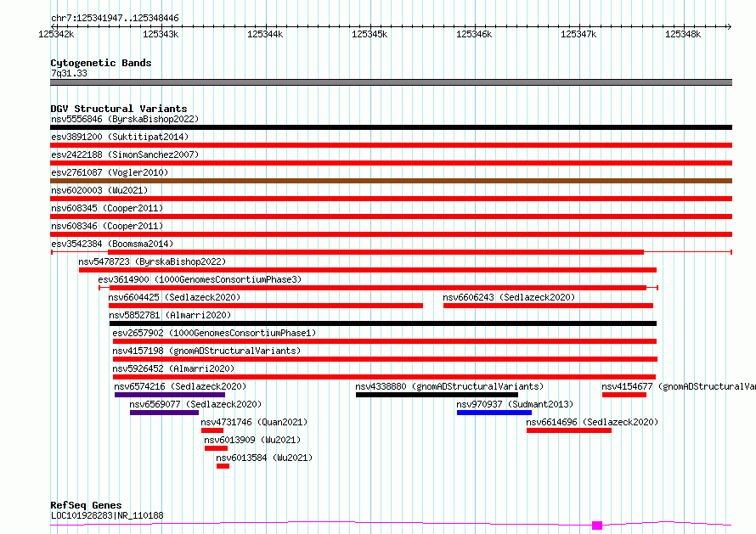The image size is (756, 534).
Task: Click the purple bar under nsv6569077
Action: click(165, 413)
